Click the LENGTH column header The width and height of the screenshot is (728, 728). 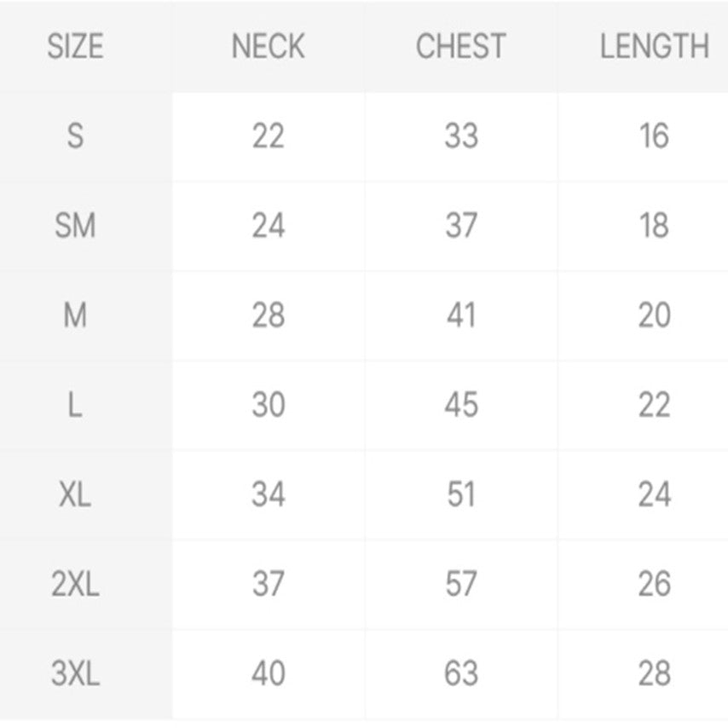(655, 46)
